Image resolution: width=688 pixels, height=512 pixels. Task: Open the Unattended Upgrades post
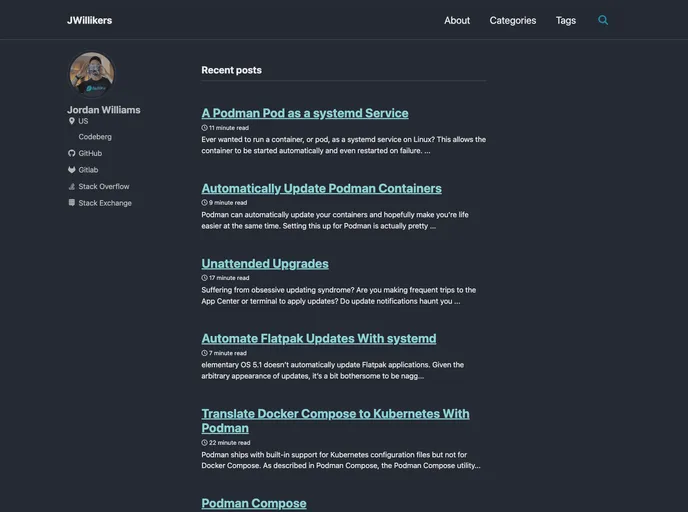265,264
